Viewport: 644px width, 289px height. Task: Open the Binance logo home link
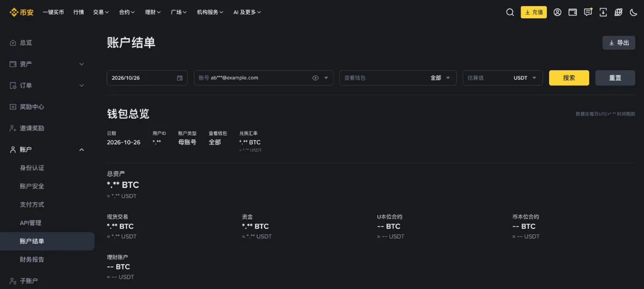(x=22, y=12)
